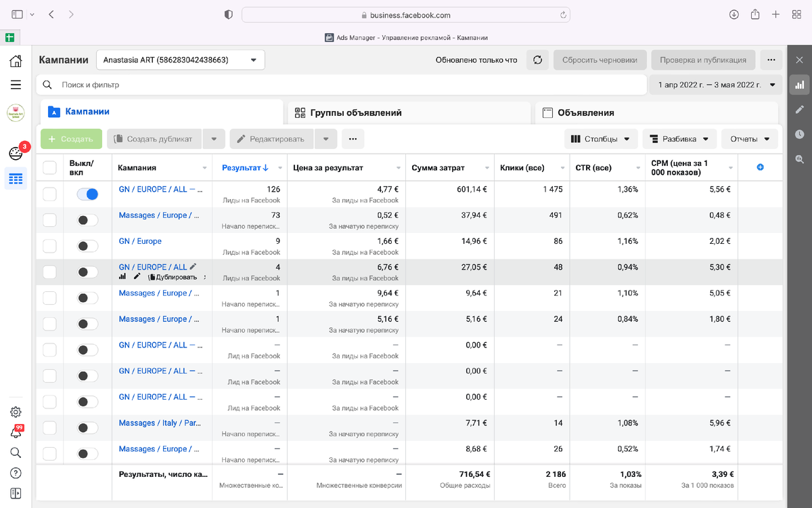The height and width of the screenshot is (508, 812).
Task: Close the right side panel with X
Action: (800, 60)
